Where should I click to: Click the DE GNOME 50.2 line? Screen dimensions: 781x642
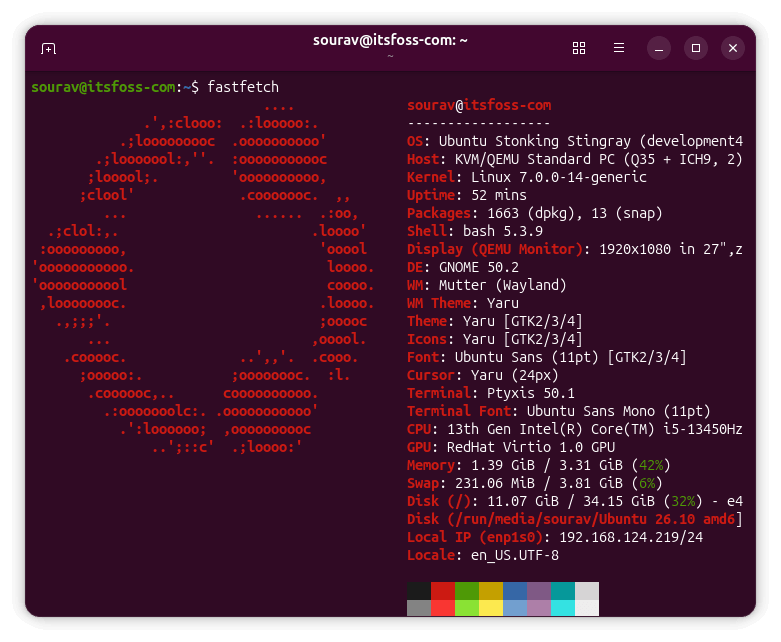coord(463,267)
